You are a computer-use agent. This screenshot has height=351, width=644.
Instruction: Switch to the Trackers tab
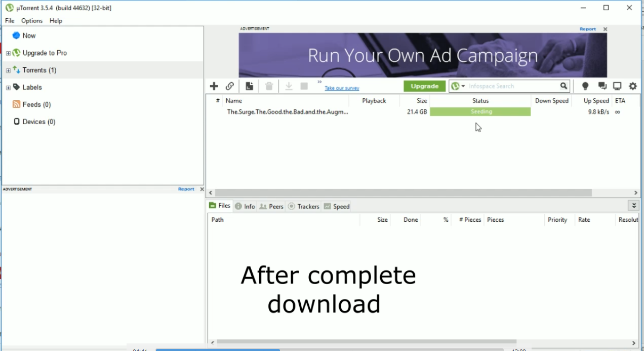(x=304, y=206)
